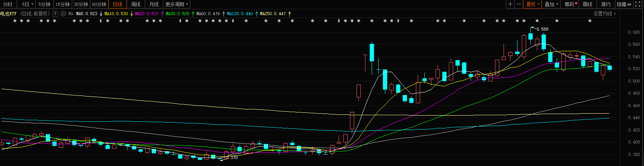Click MA120:0.440 value label
Screen dimensions: 644x166
pos(240,14)
